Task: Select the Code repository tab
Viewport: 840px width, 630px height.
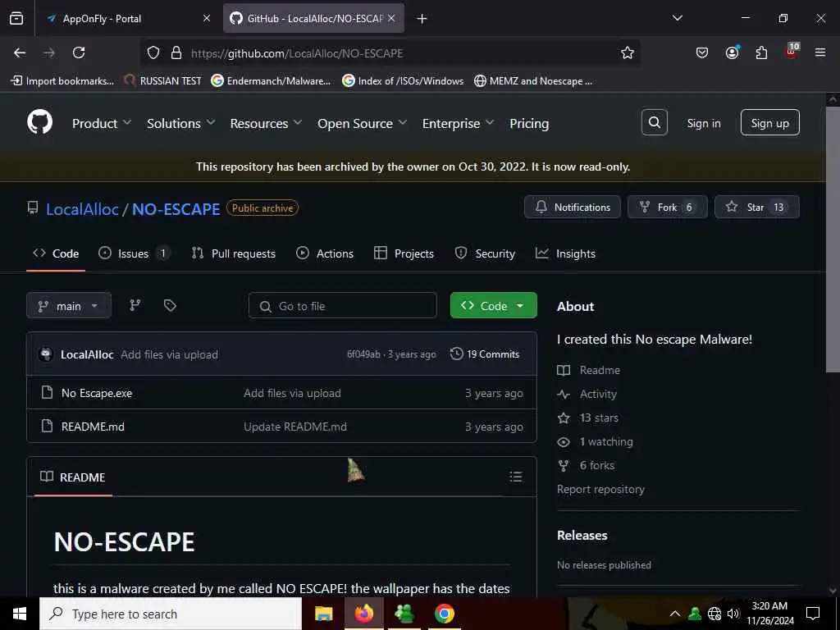Action: pos(56,253)
